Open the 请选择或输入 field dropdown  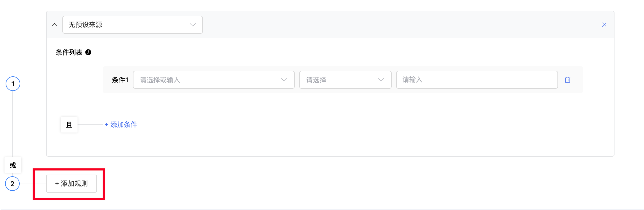tap(208, 80)
